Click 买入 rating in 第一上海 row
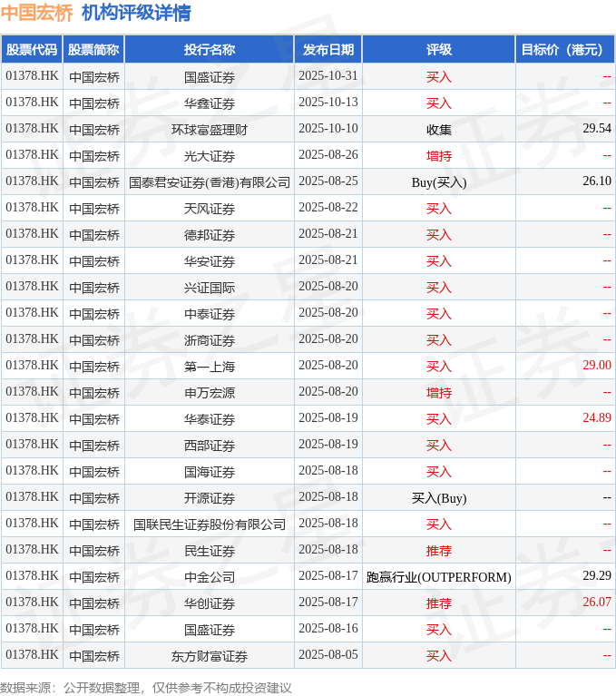 [439, 367]
